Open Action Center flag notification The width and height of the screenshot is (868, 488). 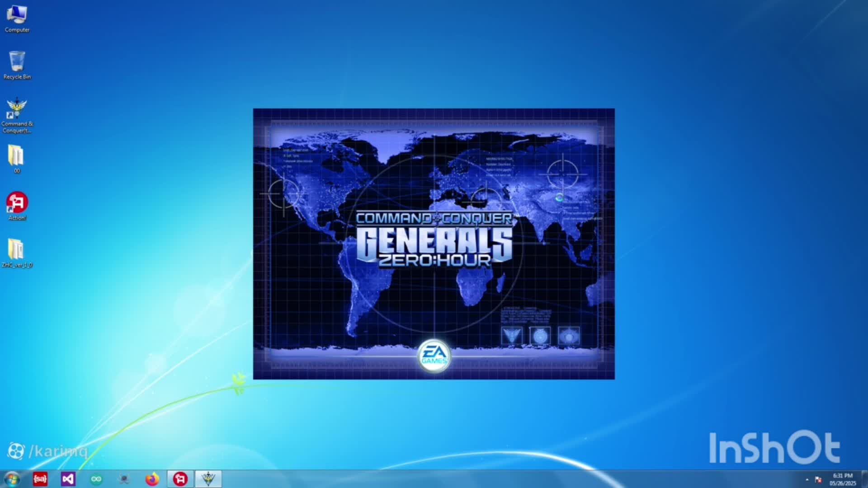tap(818, 479)
